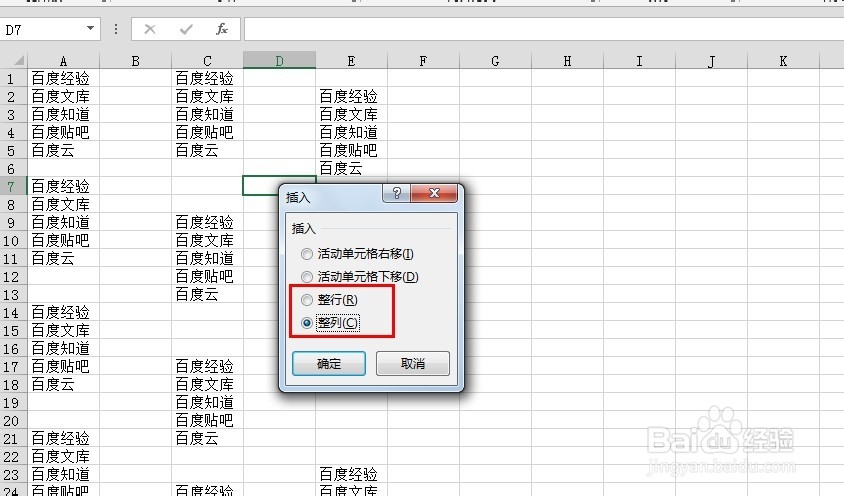Click cell A4 containing 百度贴吧
The image size is (844, 496).
pos(64,132)
